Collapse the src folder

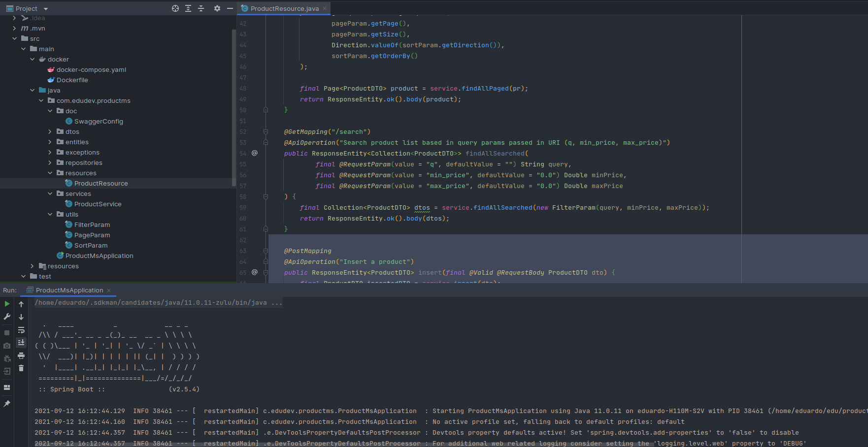pyautogui.click(x=14, y=38)
